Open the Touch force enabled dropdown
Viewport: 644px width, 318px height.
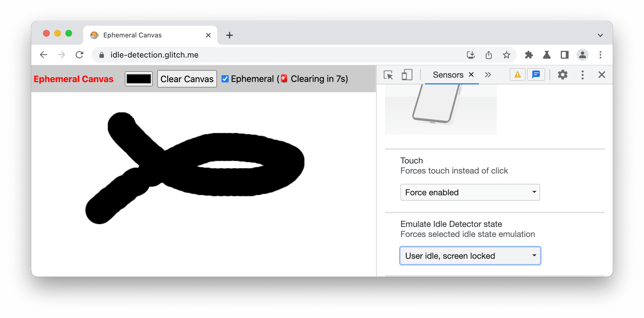point(469,191)
